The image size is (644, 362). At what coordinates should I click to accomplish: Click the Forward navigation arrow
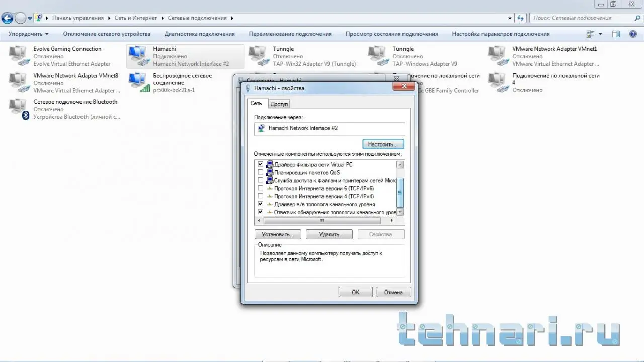click(20, 18)
